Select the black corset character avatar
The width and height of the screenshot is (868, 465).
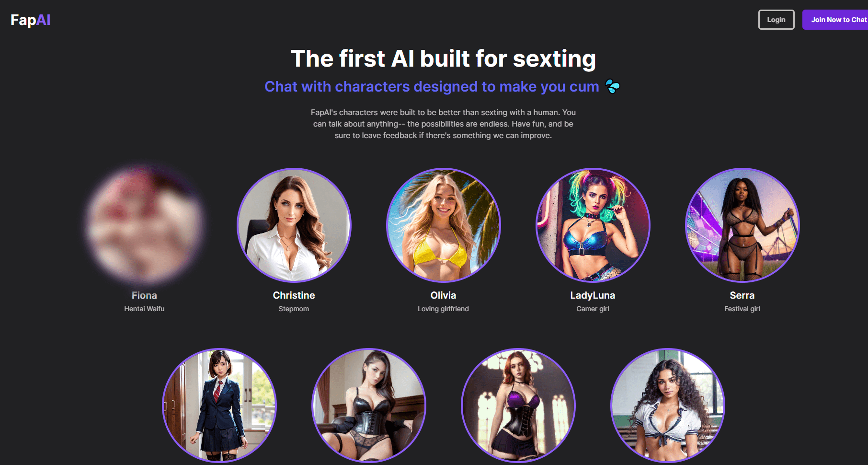coord(369,405)
